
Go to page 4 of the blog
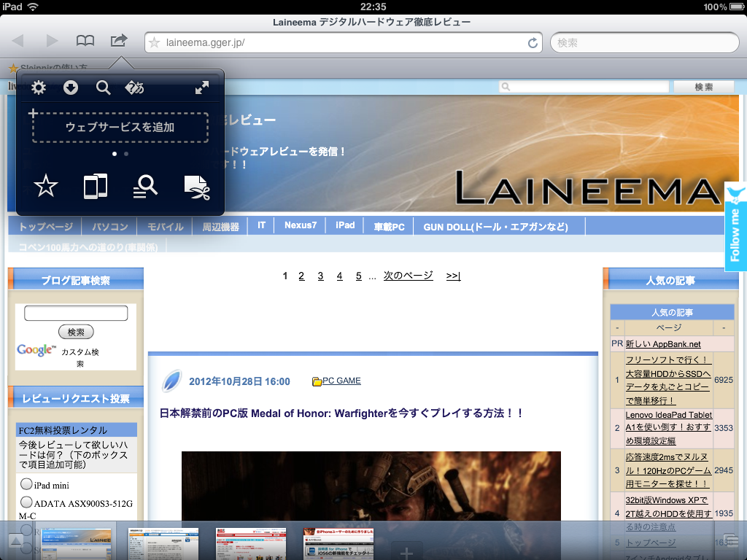[x=340, y=276]
